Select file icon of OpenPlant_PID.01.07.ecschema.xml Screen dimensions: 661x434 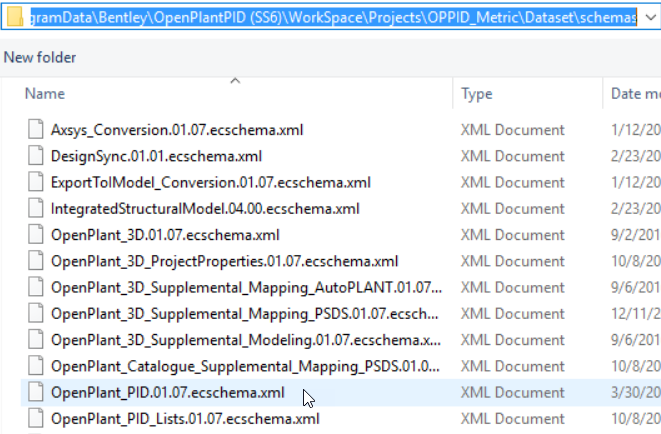(35, 392)
